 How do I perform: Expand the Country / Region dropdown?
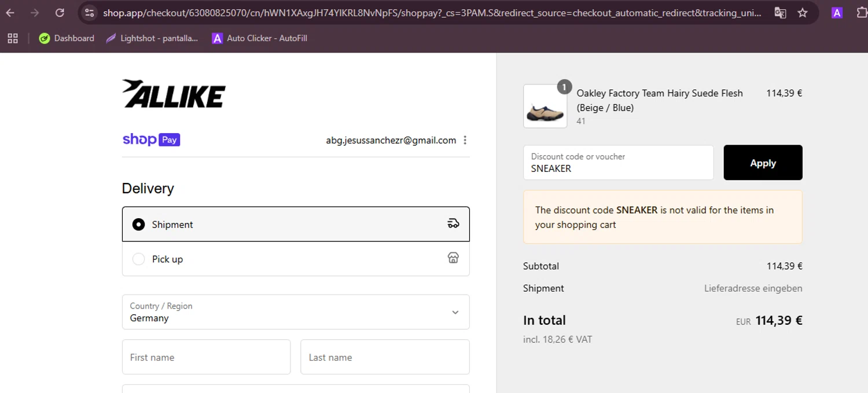(296, 312)
